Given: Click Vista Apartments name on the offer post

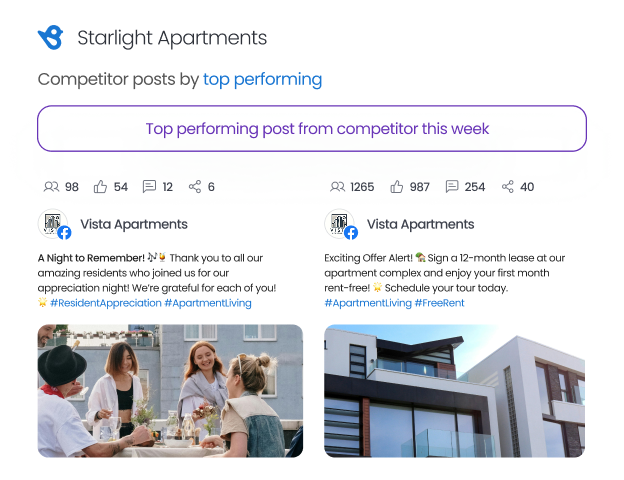Looking at the screenshot, I should (420, 224).
